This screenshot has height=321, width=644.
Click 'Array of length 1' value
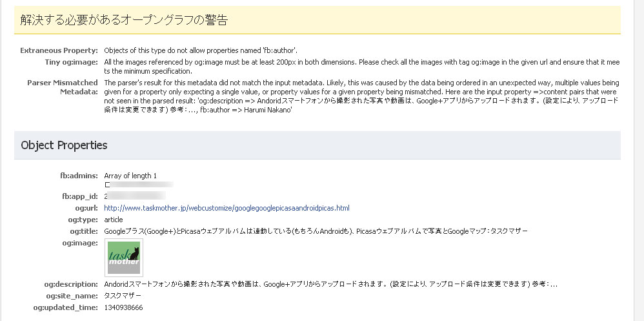coord(130,176)
